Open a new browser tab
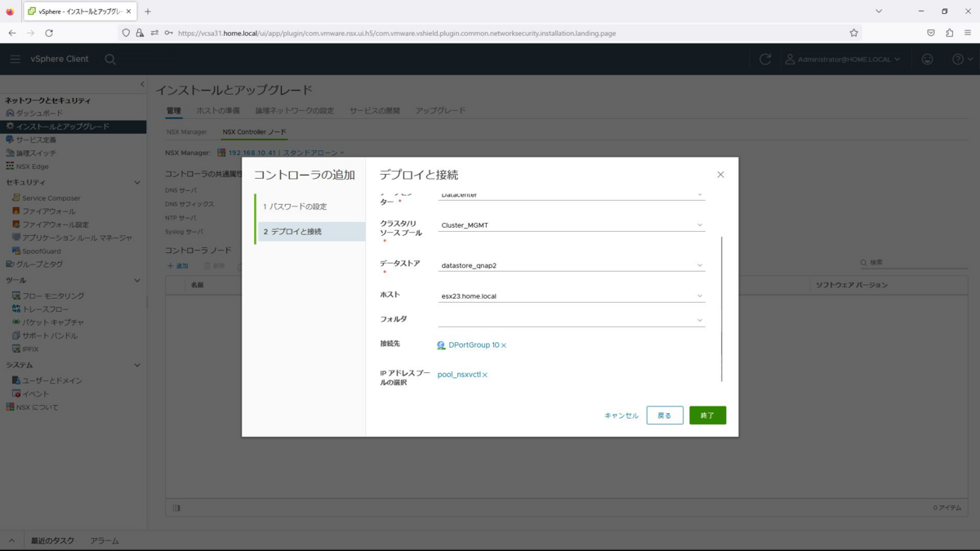This screenshot has height=551, width=980. 148,11
